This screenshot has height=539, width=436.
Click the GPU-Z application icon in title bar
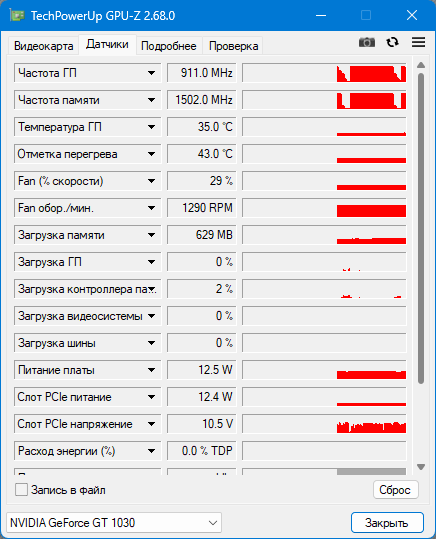tap(17, 15)
